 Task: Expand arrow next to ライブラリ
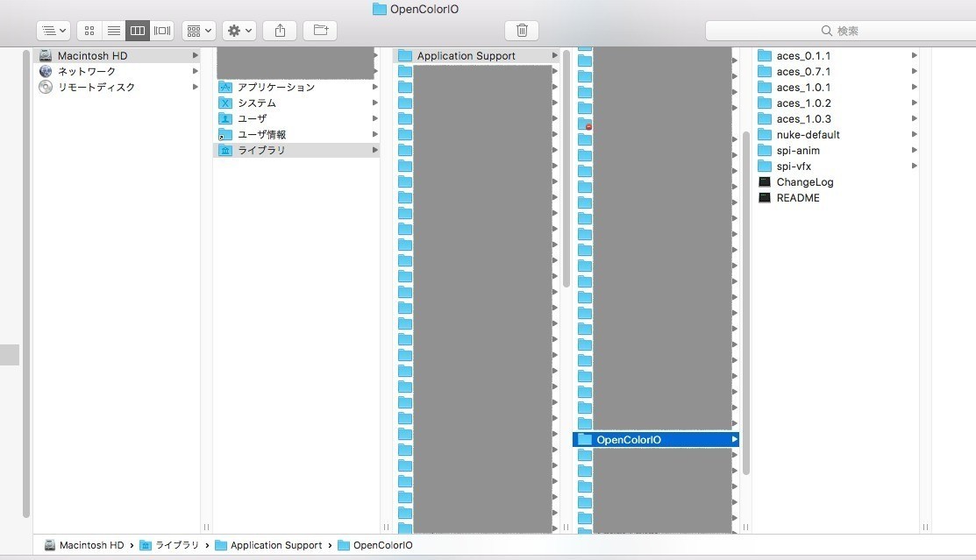coord(374,150)
